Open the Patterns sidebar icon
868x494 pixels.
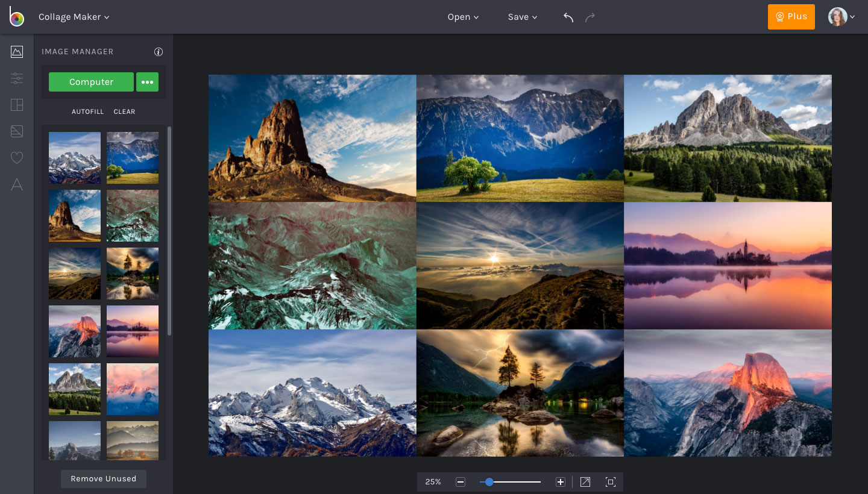[17, 131]
